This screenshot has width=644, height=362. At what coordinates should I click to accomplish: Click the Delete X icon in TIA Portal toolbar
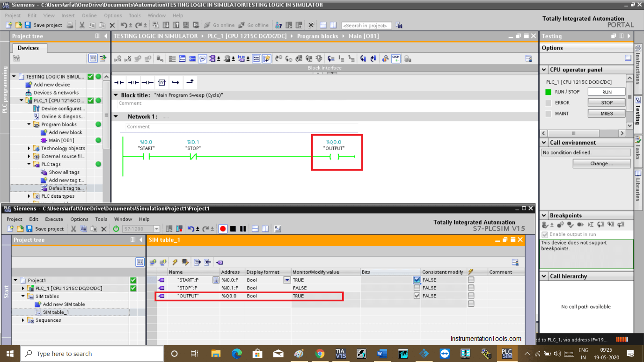click(112, 25)
